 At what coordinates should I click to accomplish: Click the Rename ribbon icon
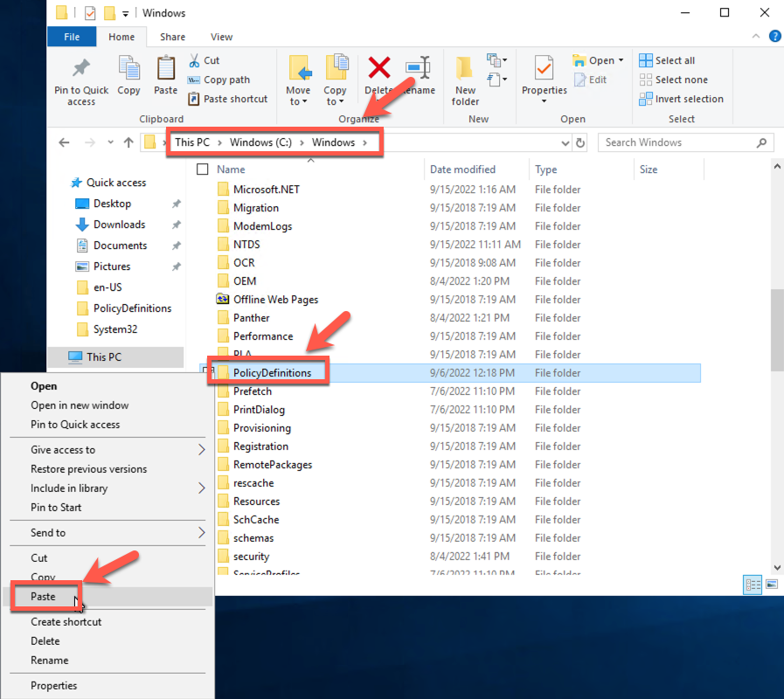[x=418, y=68]
